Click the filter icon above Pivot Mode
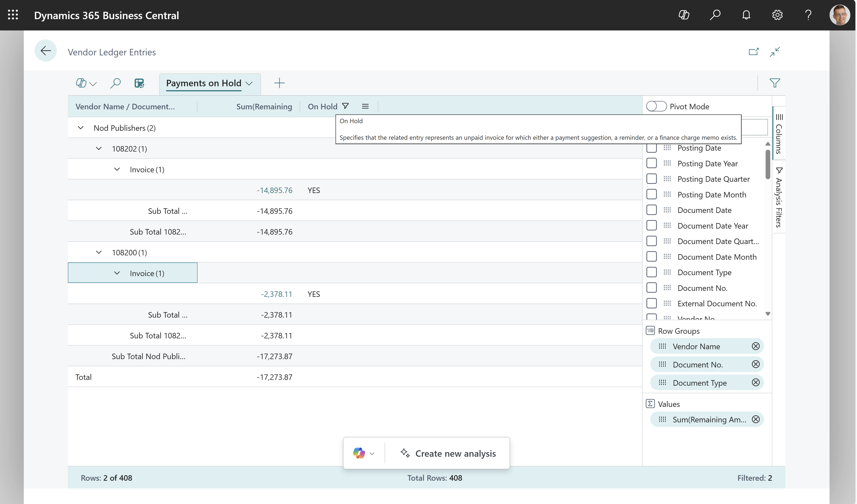Image resolution: width=857 pixels, height=504 pixels. click(775, 83)
